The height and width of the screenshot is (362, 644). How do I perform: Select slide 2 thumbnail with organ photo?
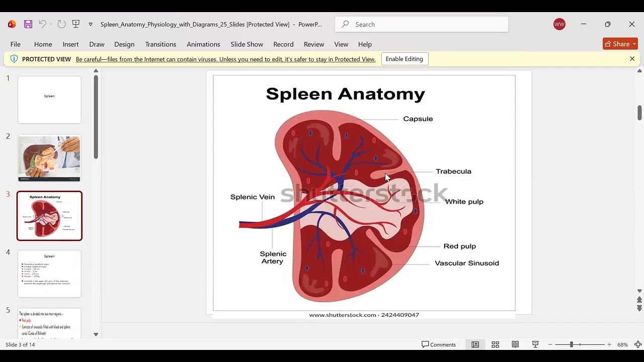(49, 158)
